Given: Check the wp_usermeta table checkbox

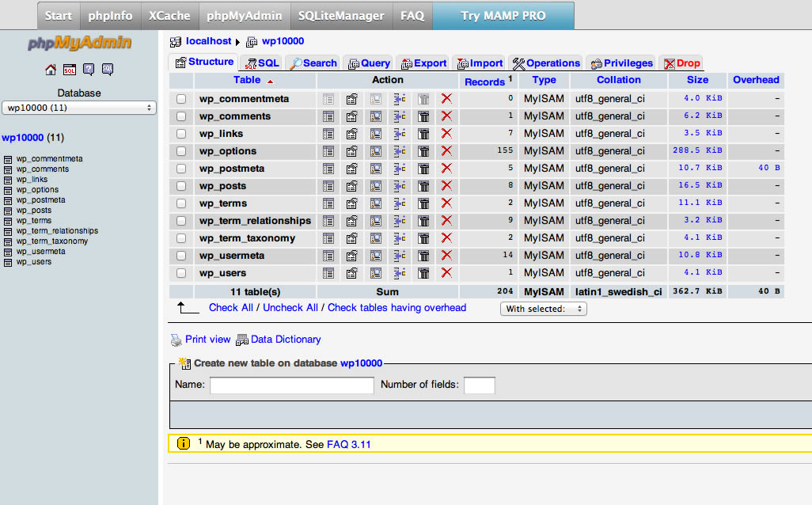Looking at the screenshot, I should tap(181, 256).
